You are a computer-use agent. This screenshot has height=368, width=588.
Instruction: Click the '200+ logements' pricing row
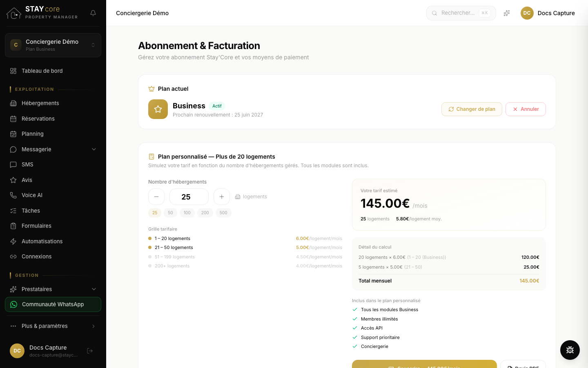pyautogui.click(x=245, y=266)
